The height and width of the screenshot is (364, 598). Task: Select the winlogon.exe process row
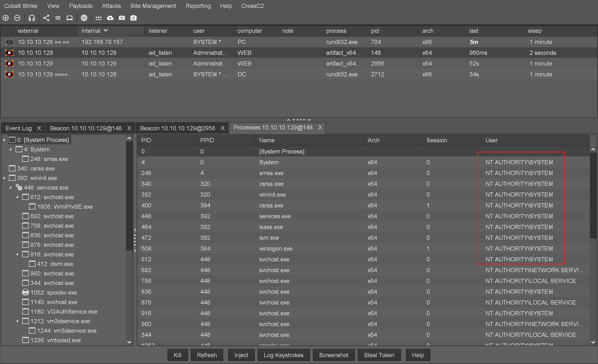[363, 248]
